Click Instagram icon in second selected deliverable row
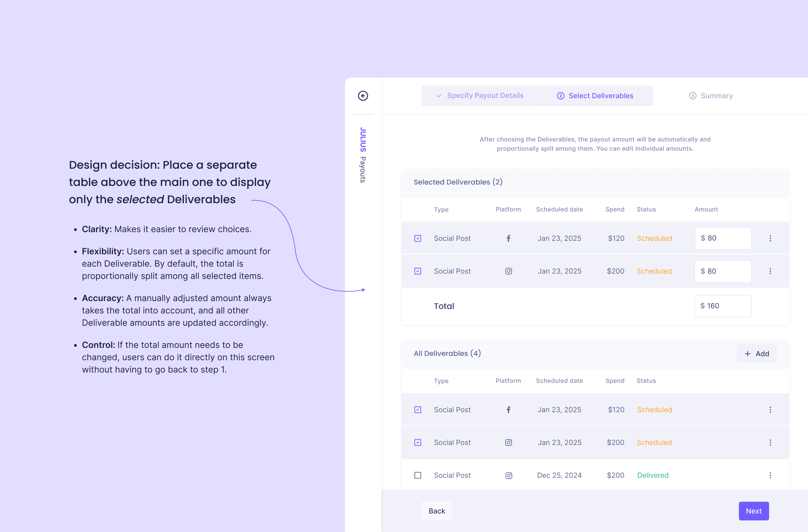 508,271
